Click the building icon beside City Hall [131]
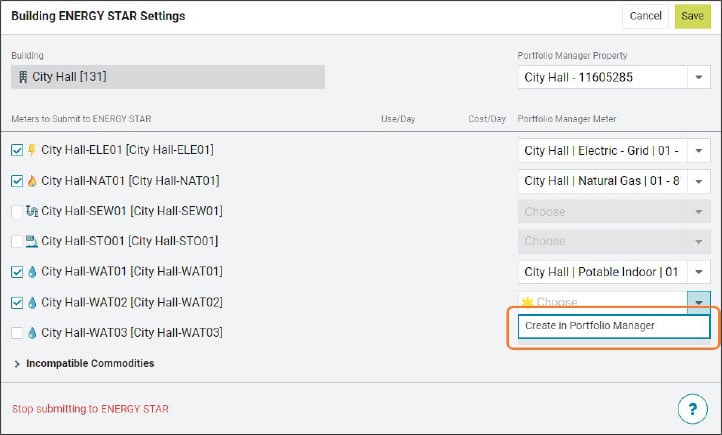This screenshot has width=722, height=435. [23, 77]
